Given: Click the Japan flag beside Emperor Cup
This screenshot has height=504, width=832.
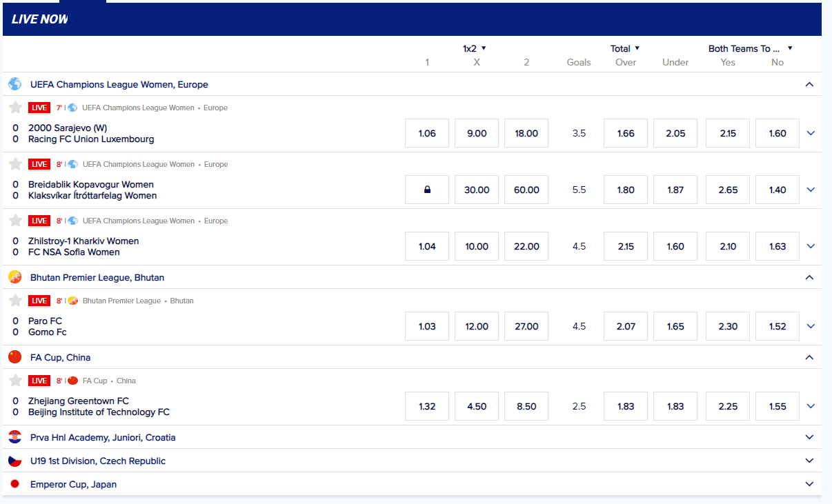Looking at the screenshot, I should coord(15,484).
